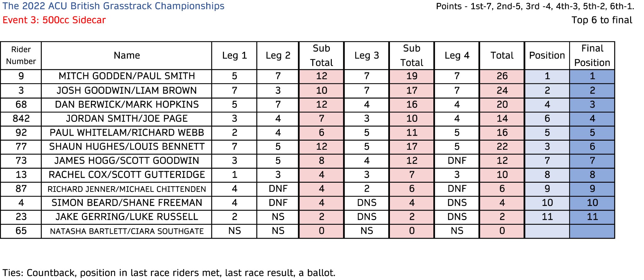
Task: Select the Leg 4 column header
Action: tap(457, 56)
